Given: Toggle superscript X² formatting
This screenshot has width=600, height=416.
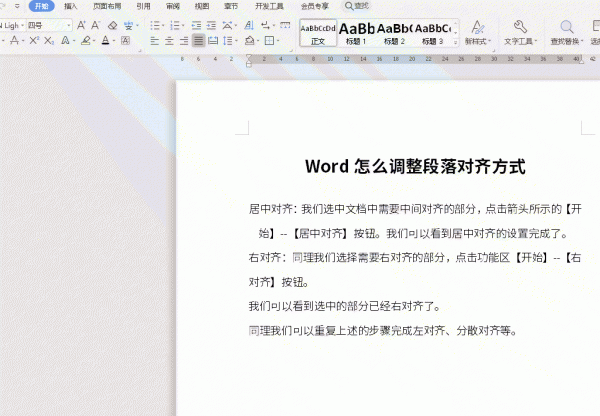Looking at the screenshot, I should [x=34, y=40].
